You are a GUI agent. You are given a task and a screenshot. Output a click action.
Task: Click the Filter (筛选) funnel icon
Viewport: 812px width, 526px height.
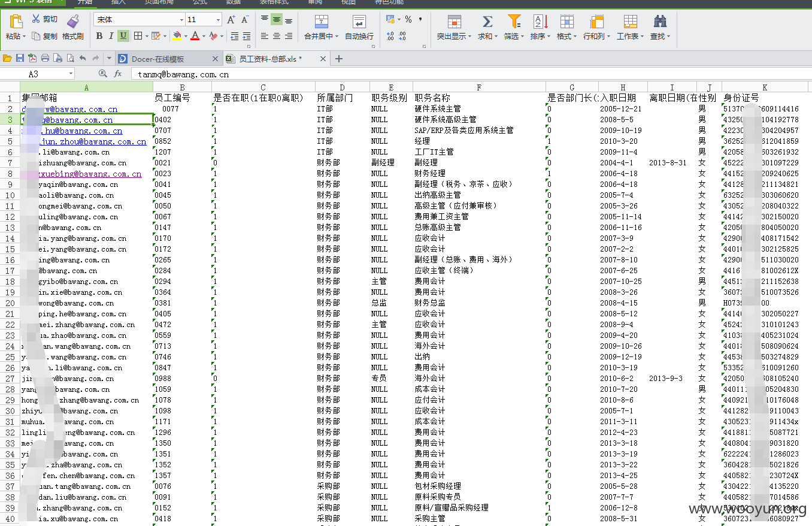tap(514, 22)
